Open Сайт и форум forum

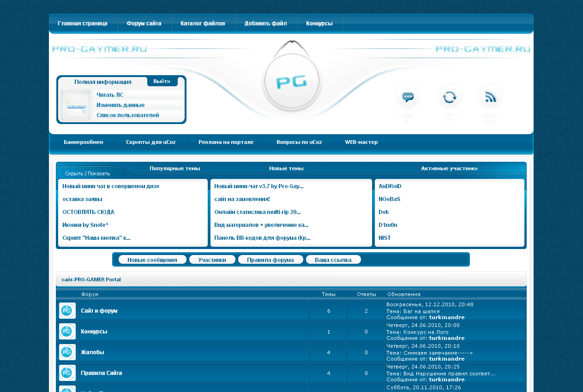(x=99, y=311)
